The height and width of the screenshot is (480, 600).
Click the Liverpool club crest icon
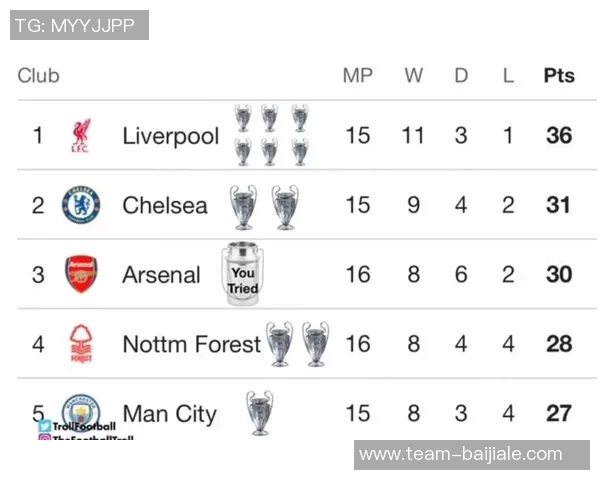point(81,136)
